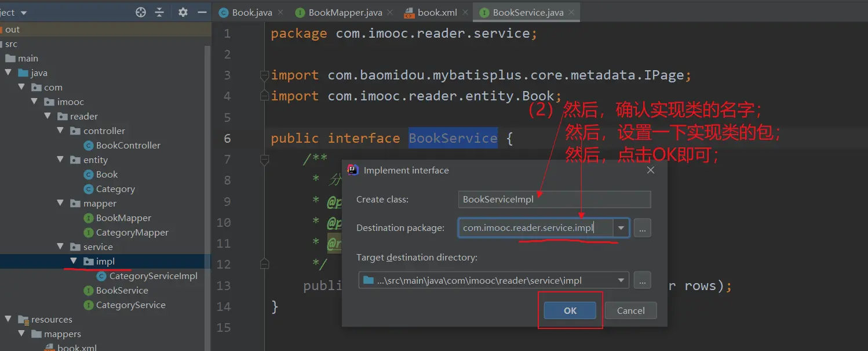868x351 pixels.
Task: Hide the project panel with minimize icon
Action: pyautogui.click(x=202, y=12)
